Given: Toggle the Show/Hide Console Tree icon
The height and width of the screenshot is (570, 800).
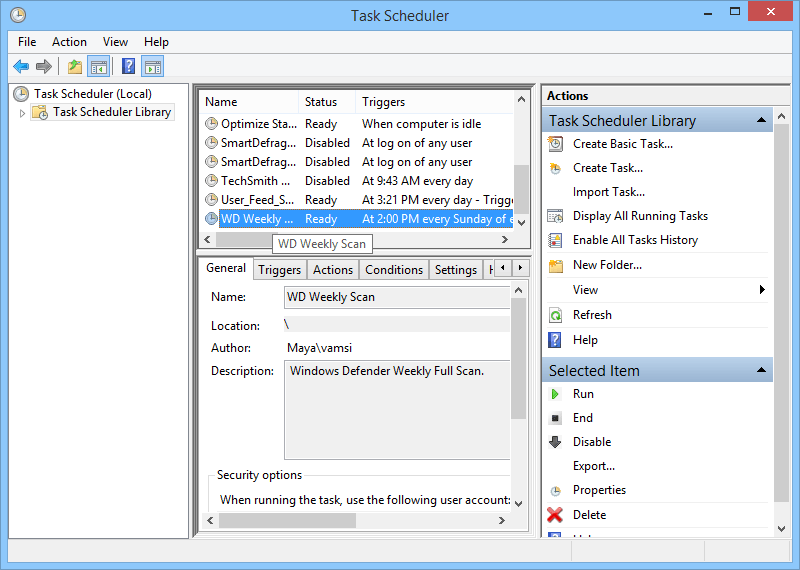Looking at the screenshot, I should pos(98,66).
